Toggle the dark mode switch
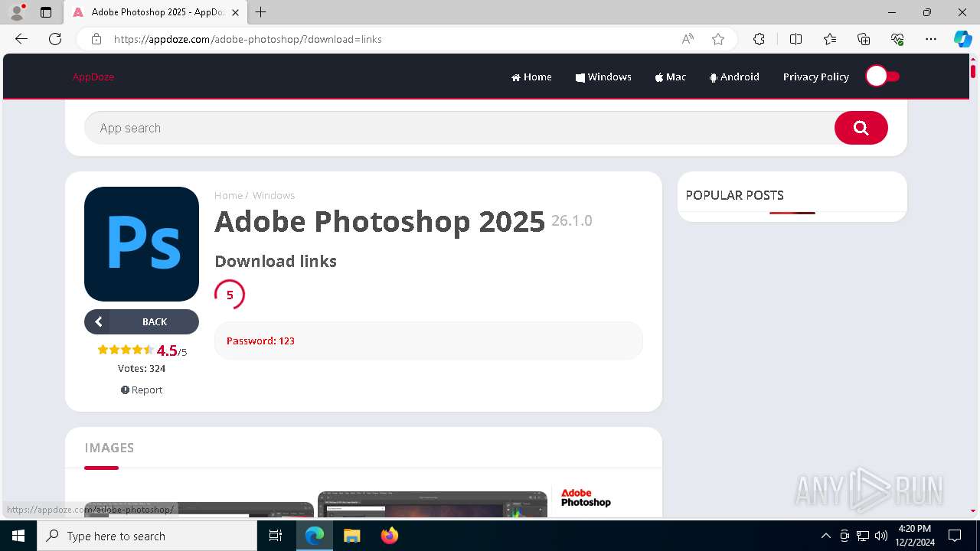Image resolution: width=980 pixels, height=551 pixels. point(883,77)
